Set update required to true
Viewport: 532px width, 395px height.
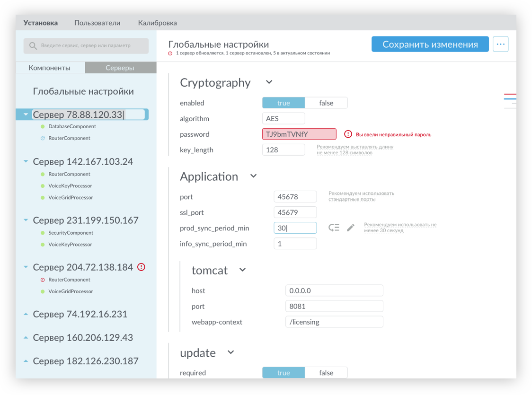pos(284,373)
